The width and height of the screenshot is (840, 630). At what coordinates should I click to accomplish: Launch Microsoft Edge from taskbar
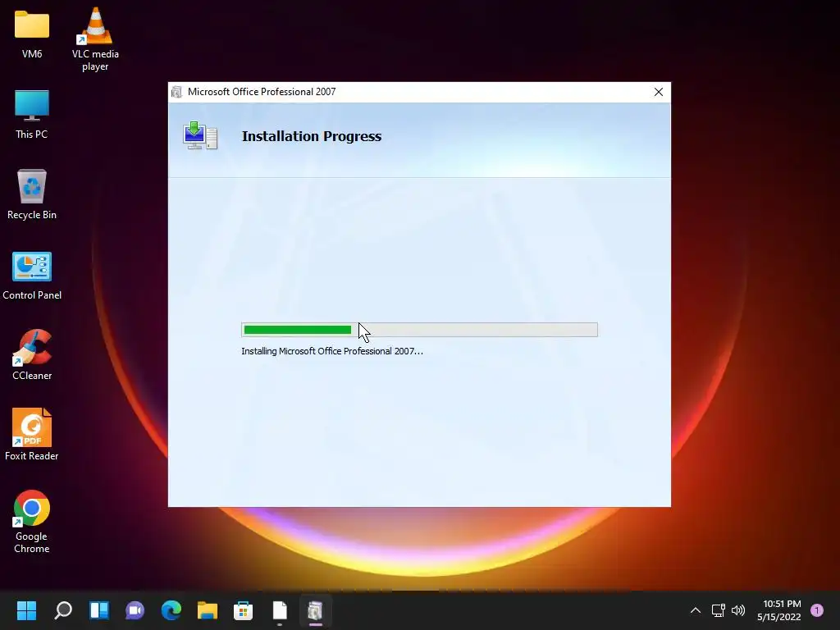(171, 610)
